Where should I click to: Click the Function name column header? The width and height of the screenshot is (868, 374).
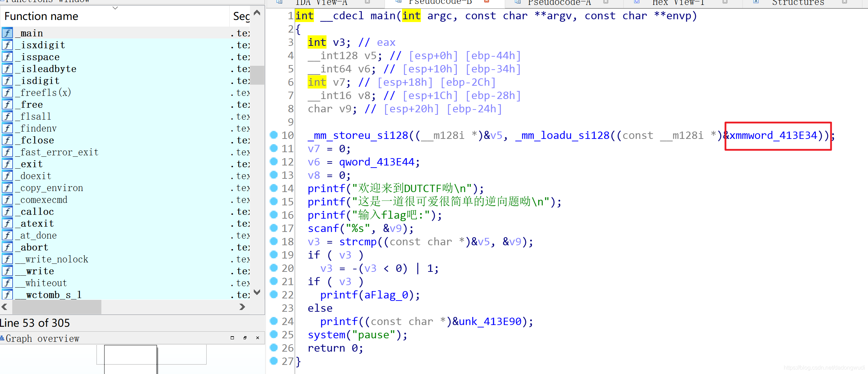click(115, 16)
